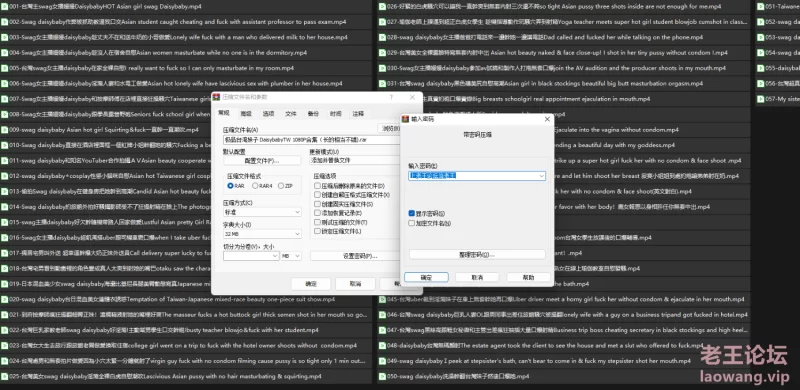Viewport: 800px width, 390px height.
Task: Click 确定 in the archive name dialog
Action: 311,283
